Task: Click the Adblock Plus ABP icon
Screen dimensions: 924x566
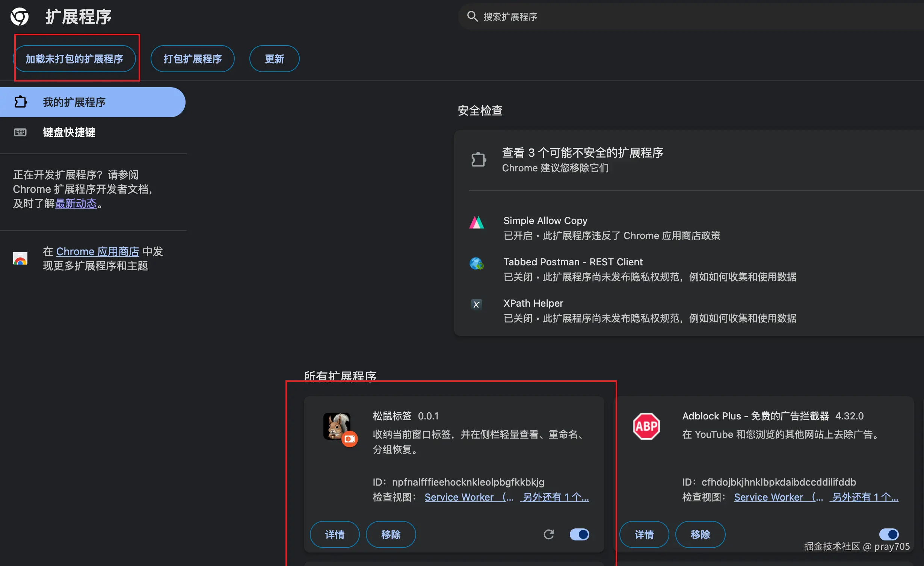Action: (646, 426)
